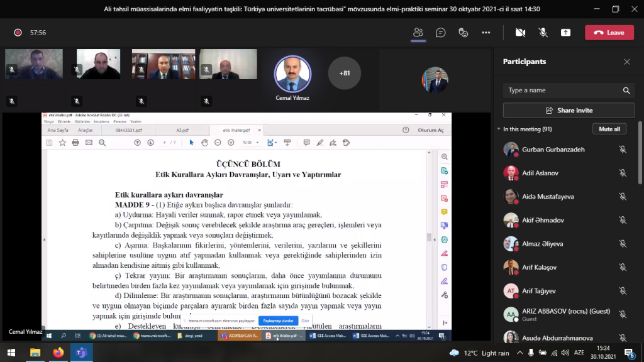Toggle Arif Kələşov's muted microphone icon
Viewport: 644px width, 362px height.
[623, 267]
